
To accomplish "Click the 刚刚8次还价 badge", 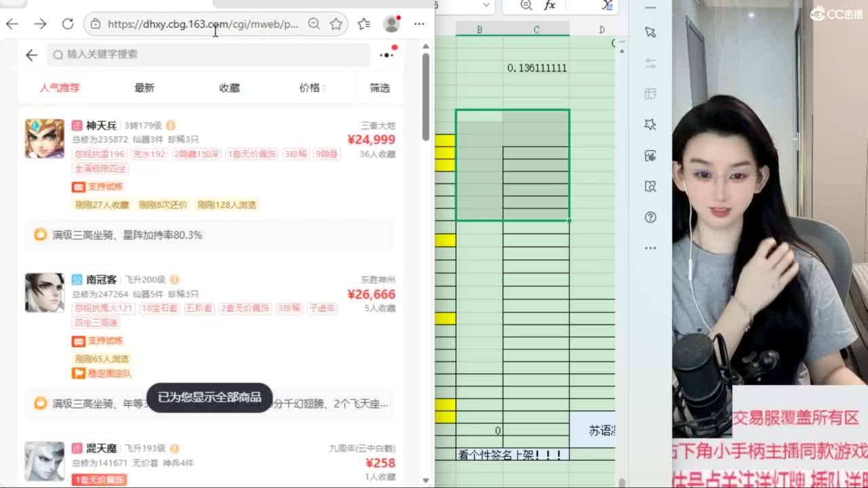I will tap(163, 205).
